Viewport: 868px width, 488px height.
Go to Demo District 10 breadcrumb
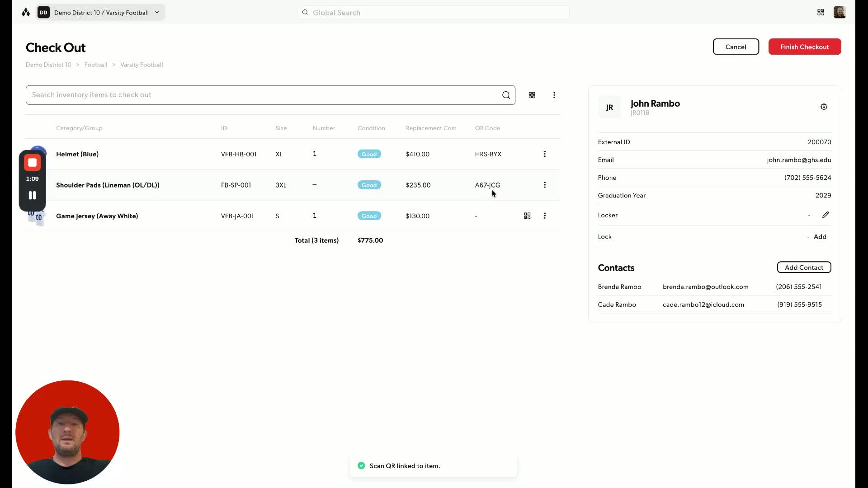click(x=48, y=65)
